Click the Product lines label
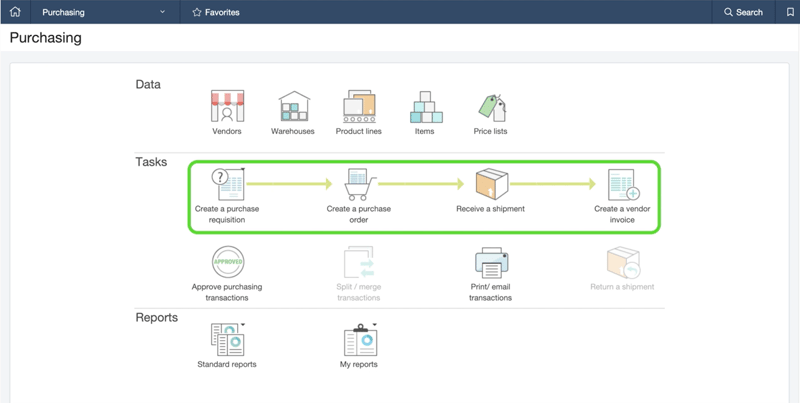The image size is (800, 403). [359, 131]
